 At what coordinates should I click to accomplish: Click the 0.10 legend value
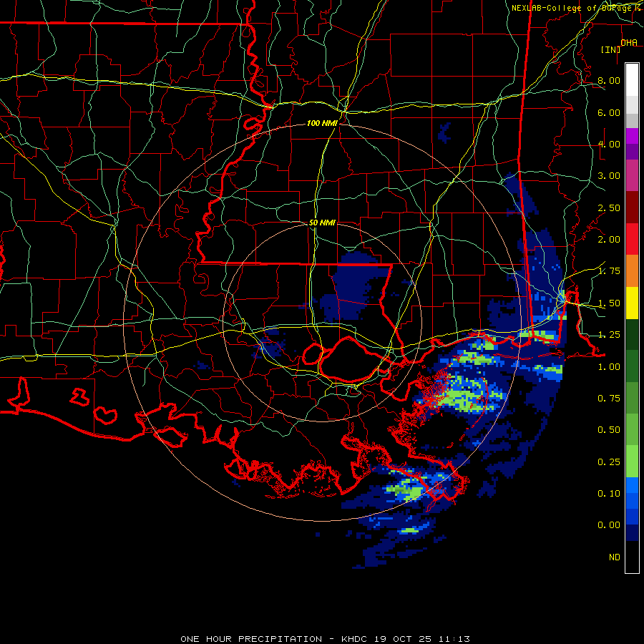click(x=609, y=494)
